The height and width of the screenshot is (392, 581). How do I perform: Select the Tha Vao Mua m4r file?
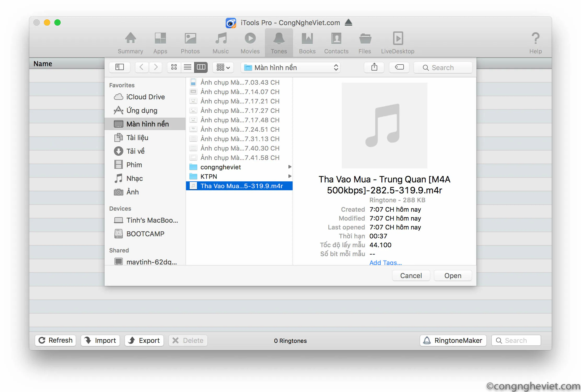click(239, 186)
